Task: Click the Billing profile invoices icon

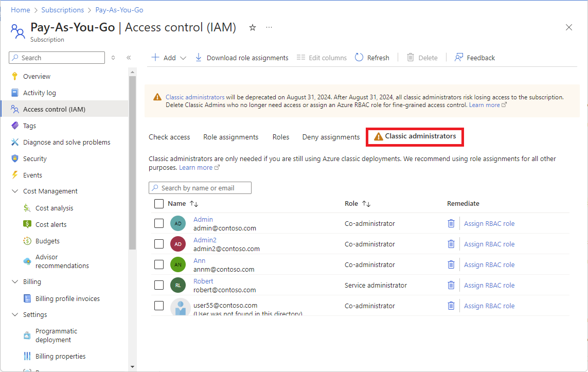Action: coord(27,298)
